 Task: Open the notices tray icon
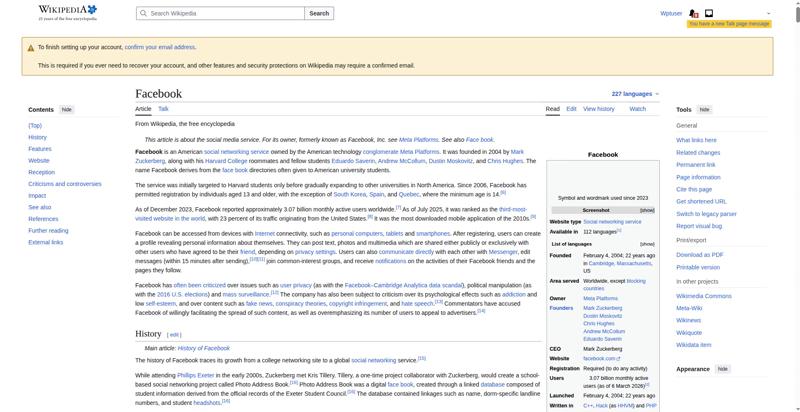pyautogui.click(x=709, y=13)
